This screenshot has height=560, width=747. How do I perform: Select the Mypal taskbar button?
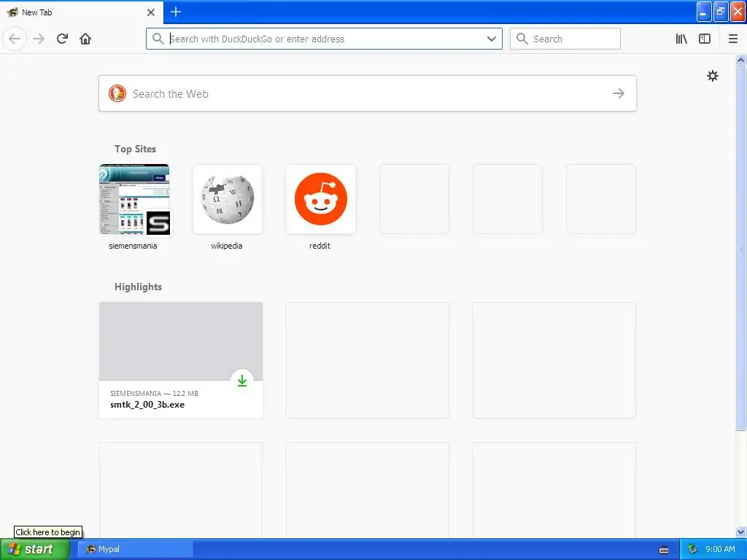[135, 549]
